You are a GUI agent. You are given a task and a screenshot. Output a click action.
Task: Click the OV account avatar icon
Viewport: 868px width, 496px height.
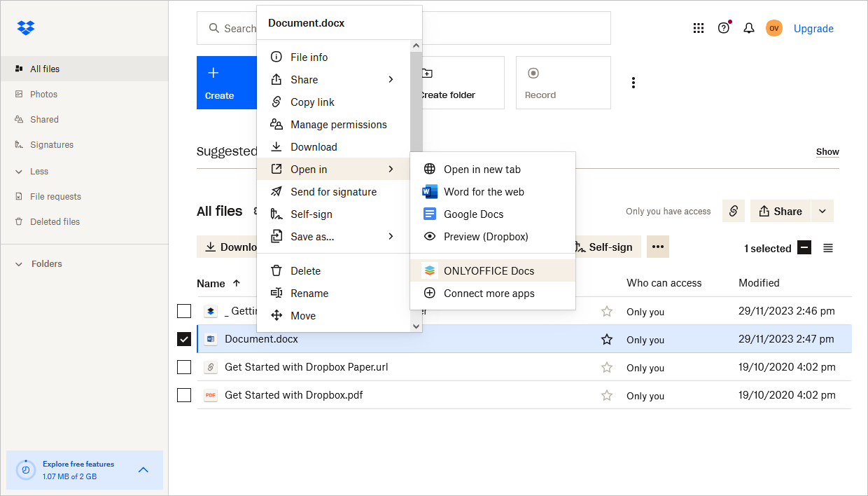[774, 28]
